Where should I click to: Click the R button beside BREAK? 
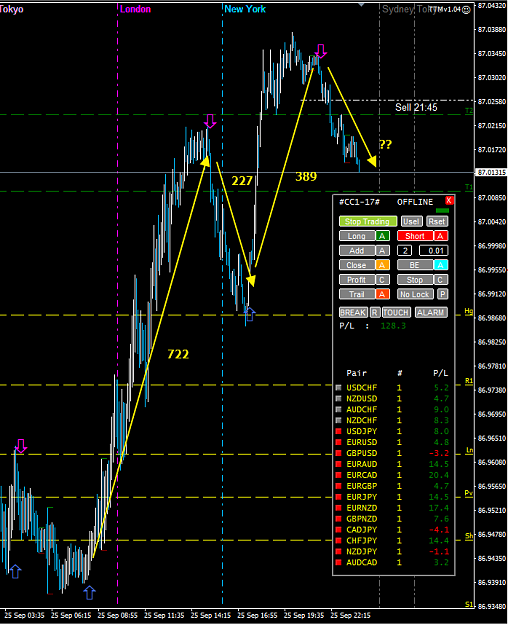pos(375,312)
